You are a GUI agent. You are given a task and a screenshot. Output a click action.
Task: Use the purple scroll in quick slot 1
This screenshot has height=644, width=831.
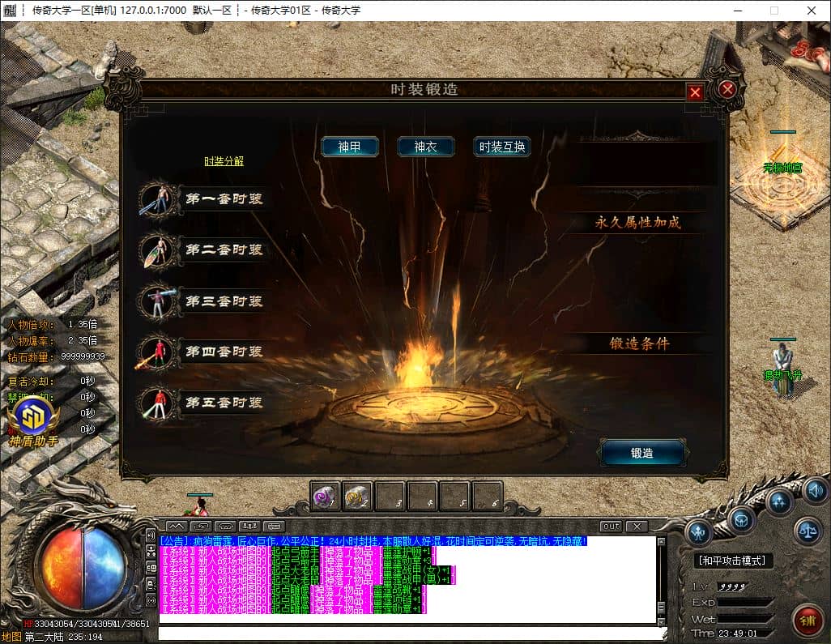point(325,497)
